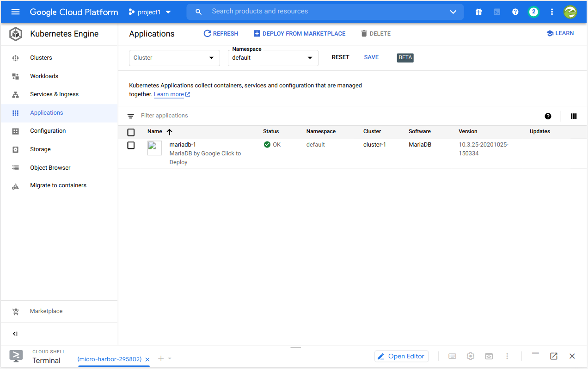Click the Cloud Shell settings gear
Image resolution: width=588 pixels, height=369 pixels.
(x=471, y=356)
